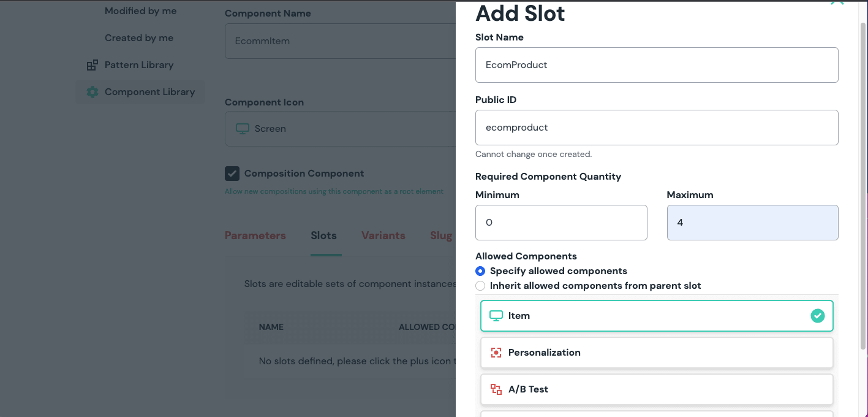Click the Slot Name input field
Screen dimensions: 868x417
tap(657, 65)
